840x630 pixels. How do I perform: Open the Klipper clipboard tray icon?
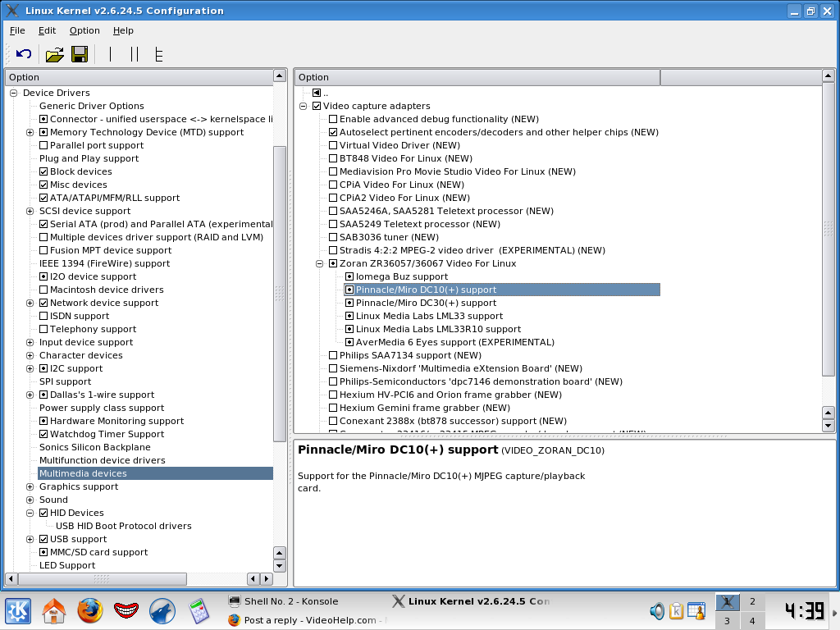point(676,610)
